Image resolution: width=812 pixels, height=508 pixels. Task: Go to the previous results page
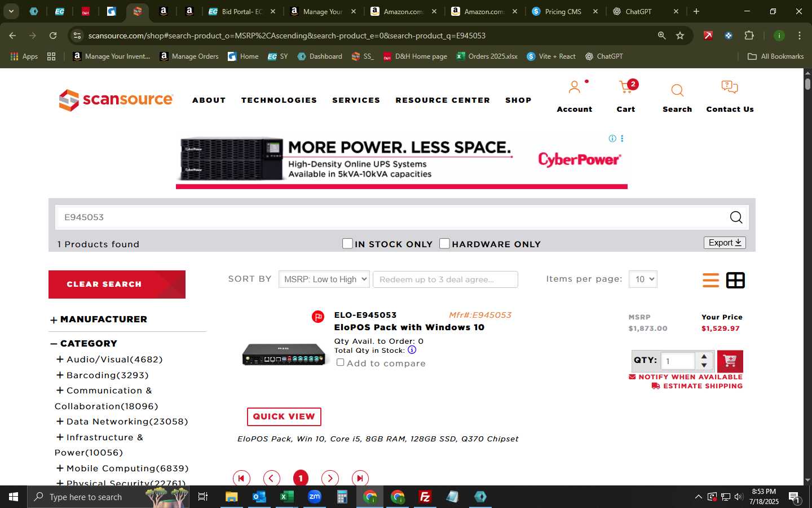271,478
